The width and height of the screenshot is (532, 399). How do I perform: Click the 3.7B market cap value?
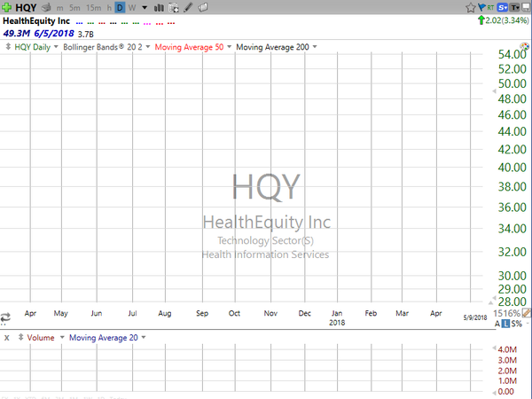pos(85,34)
